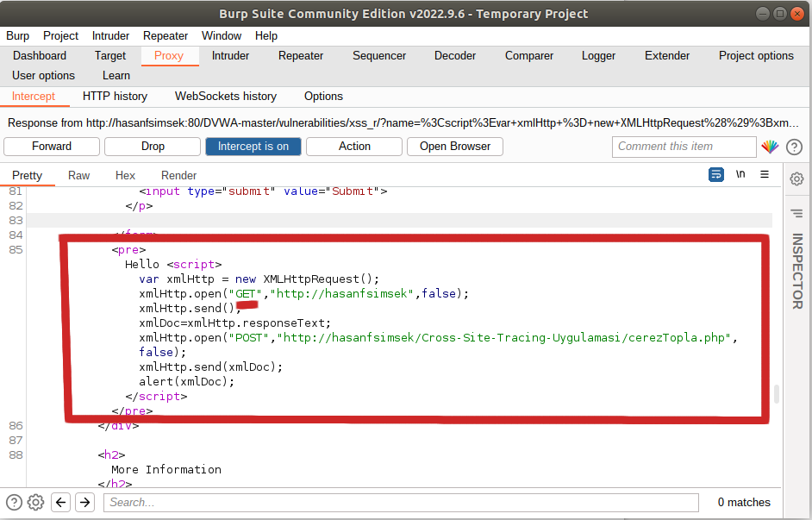Open the proxy Options sub-tab

pyautogui.click(x=323, y=97)
